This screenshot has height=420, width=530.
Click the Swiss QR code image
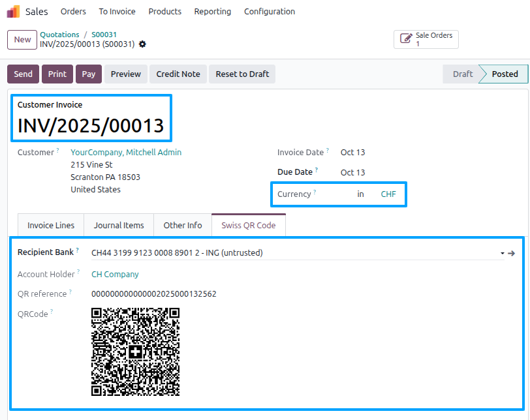(135, 352)
